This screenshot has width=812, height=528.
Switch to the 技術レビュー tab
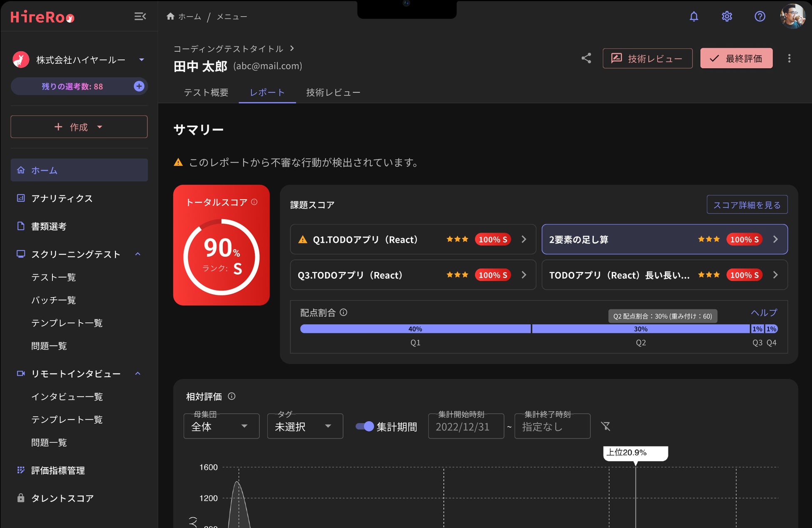pyautogui.click(x=333, y=93)
